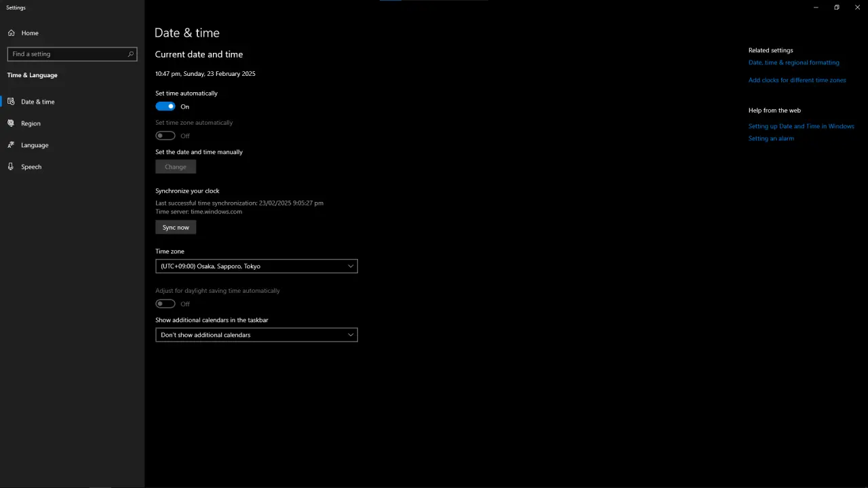Go to Region settings page
868x488 pixels.
72,123
